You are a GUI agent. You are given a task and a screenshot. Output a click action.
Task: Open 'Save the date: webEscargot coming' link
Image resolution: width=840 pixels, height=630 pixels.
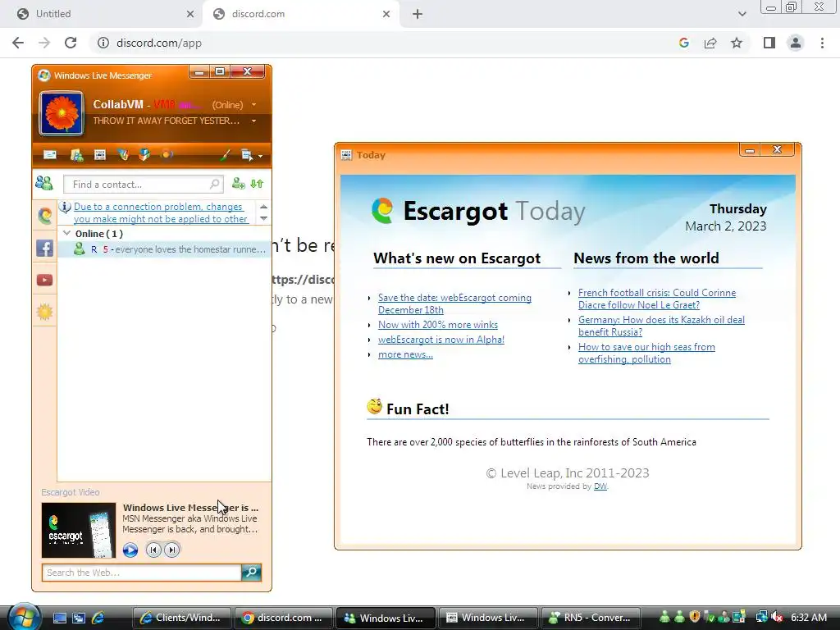pos(454,304)
